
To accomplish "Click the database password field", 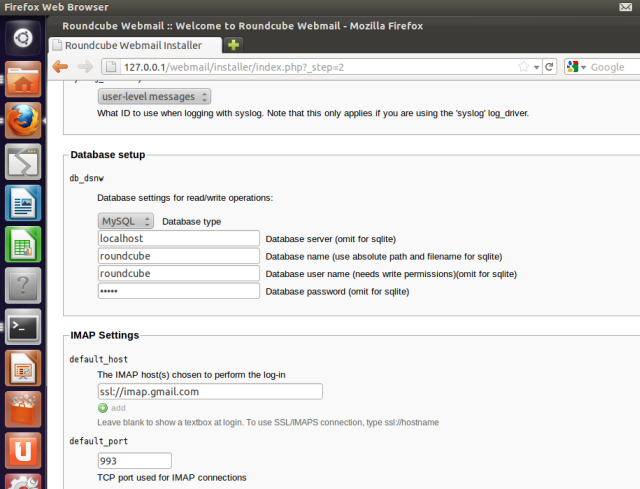I will tap(178, 291).
